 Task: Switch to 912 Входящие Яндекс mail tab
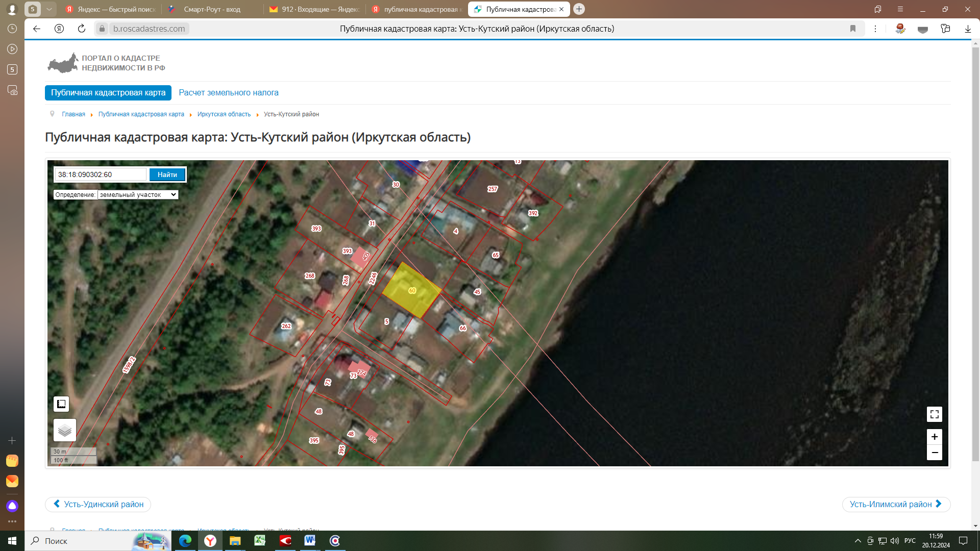(x=314, y=9)
